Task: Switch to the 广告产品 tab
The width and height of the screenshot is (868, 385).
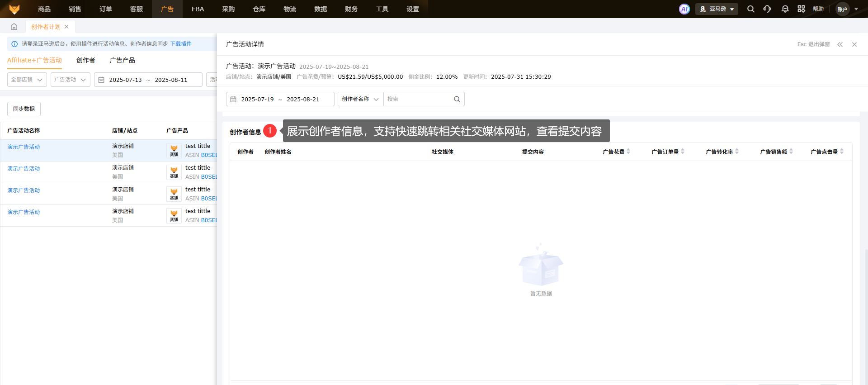Action: coord(123,60)
